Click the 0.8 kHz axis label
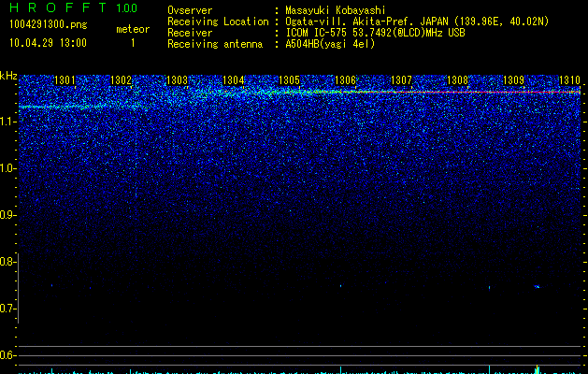The image size is (588, 374). (x=7, y=262)
